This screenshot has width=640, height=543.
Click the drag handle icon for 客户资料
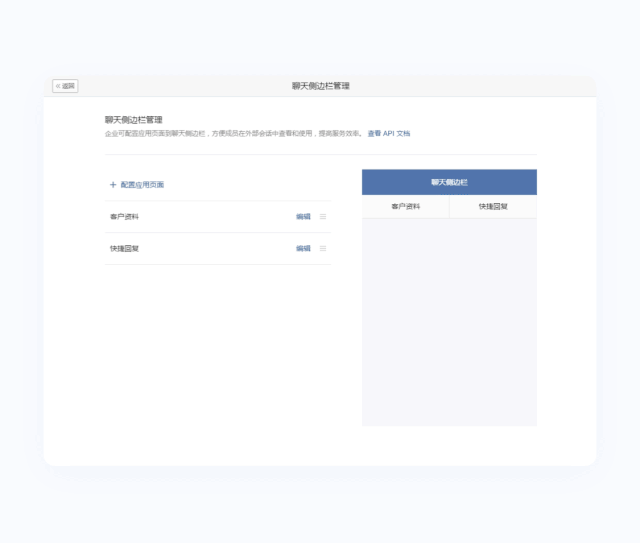coord(323,217)
